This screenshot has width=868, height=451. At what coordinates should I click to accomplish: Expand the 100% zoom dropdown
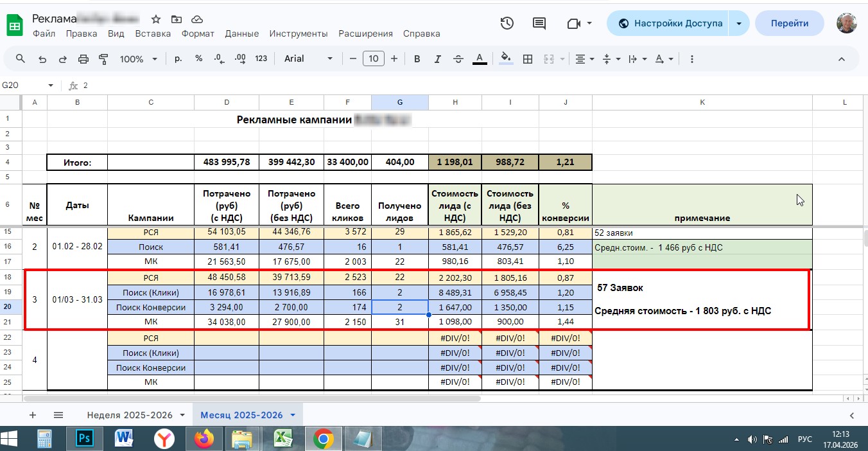[138, 59]
